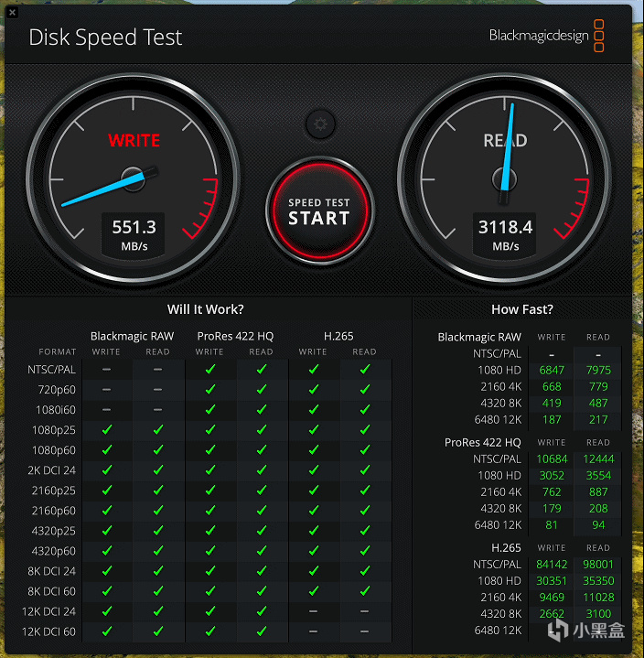Click the ProRes 422 HQ heading in How Fast

pos(482,443)
